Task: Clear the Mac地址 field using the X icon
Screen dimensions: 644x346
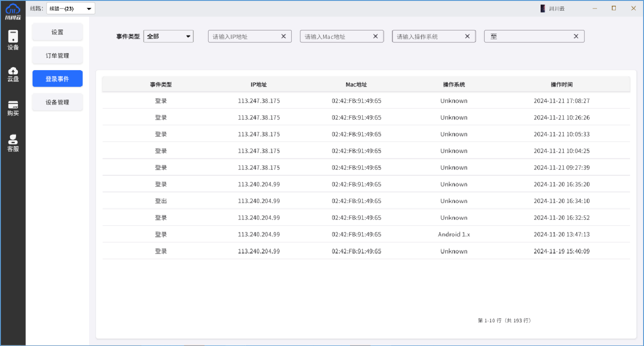Action: point(375,36)
